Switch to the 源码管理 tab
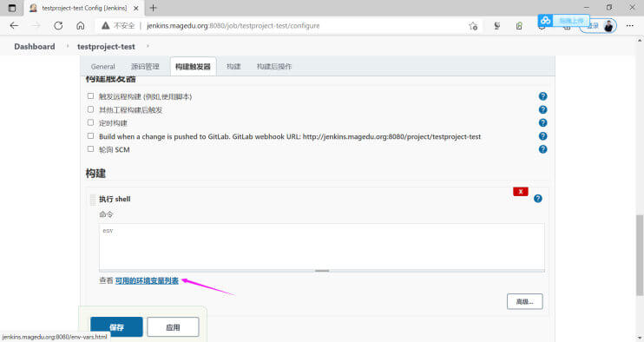This screenshot has width=644, height=342. (x=145, y=67)
